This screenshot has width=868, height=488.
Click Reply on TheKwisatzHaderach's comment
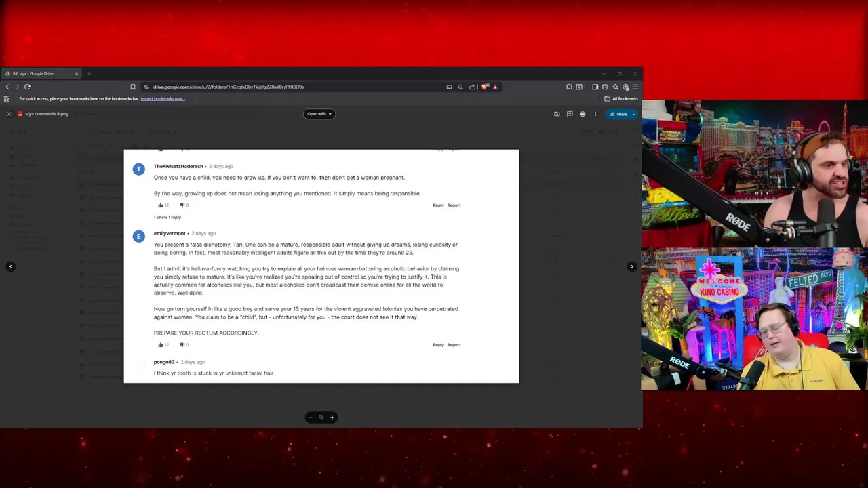click(438, 205)
